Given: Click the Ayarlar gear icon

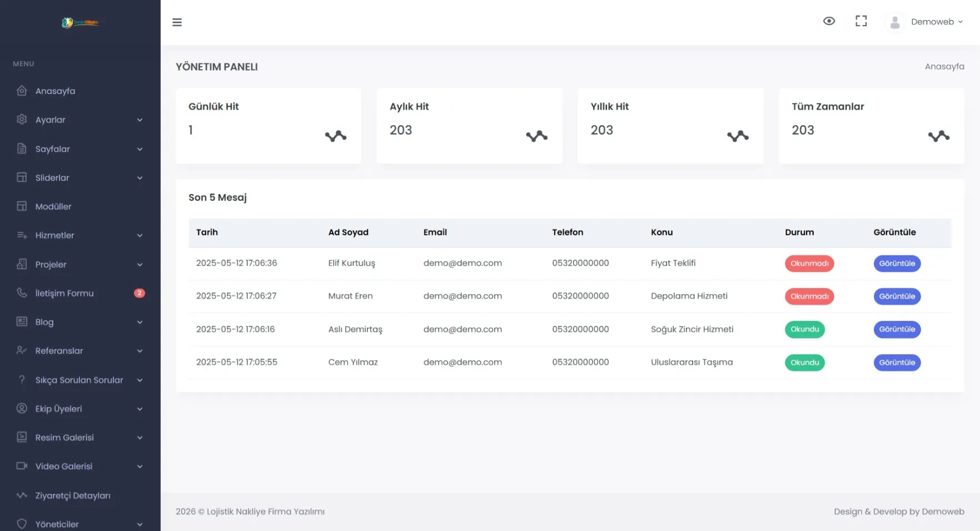Looking at the screenshot, I should [x=22, y=120].
